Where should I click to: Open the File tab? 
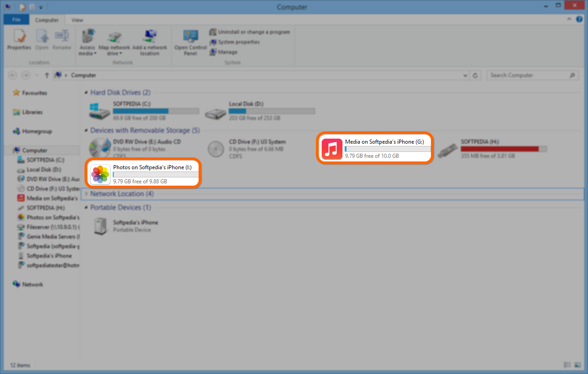(x=16, y=20)
